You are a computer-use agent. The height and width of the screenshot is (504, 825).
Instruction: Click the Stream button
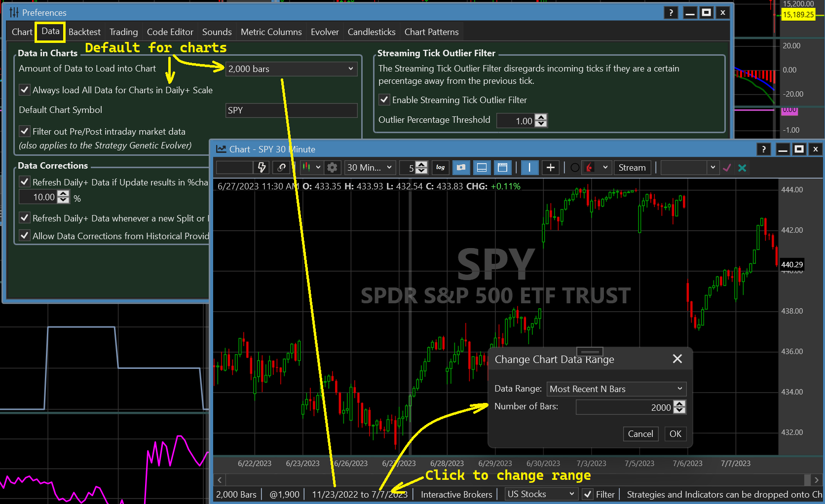632,168
